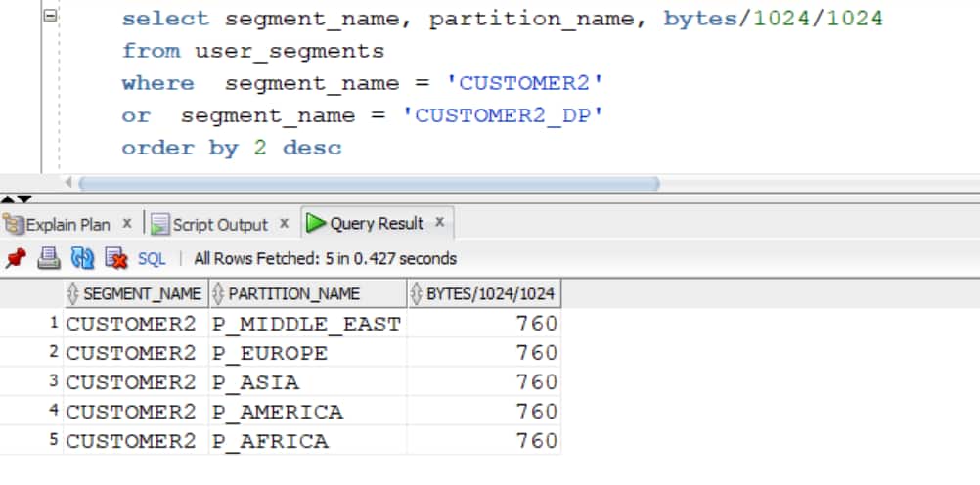
Task: Collapse the SQL statement fold marker
Action: pyautogui.click(x=51, y=17)
